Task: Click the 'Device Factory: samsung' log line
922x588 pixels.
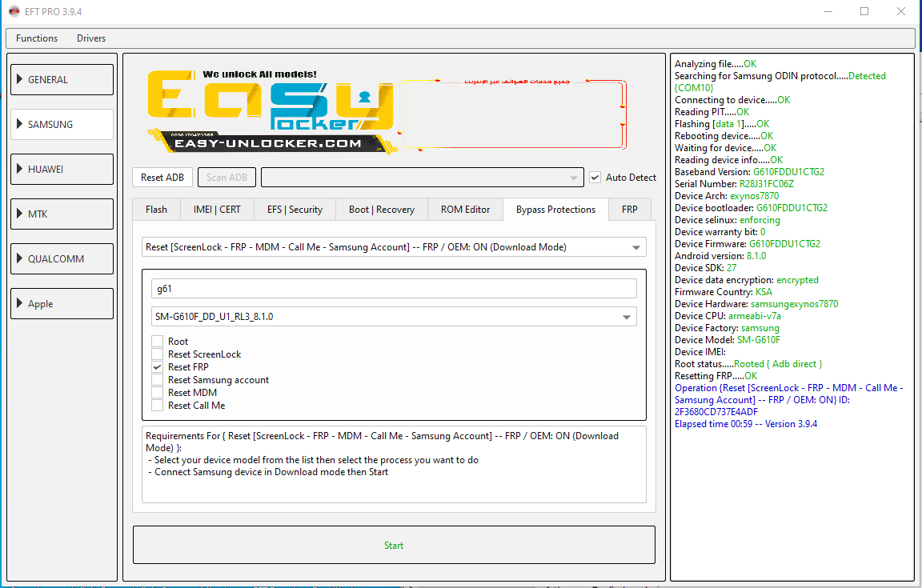Action: (x=727, y=328)
